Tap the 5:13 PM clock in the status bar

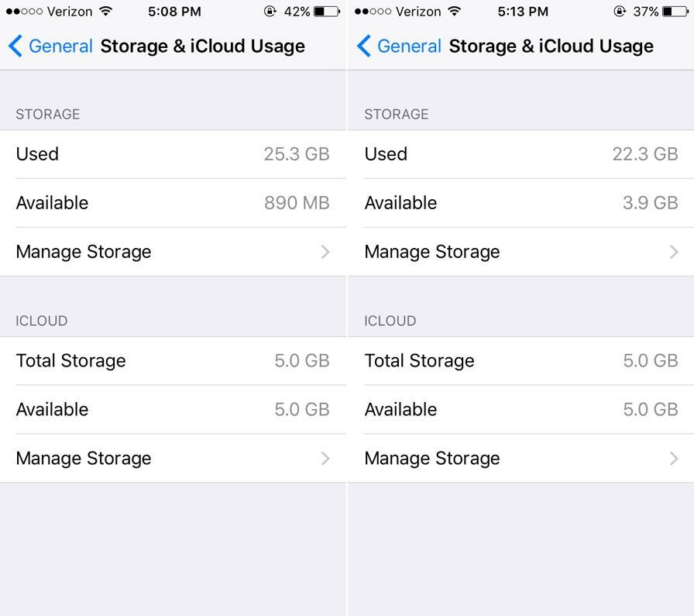pos(520,12)
